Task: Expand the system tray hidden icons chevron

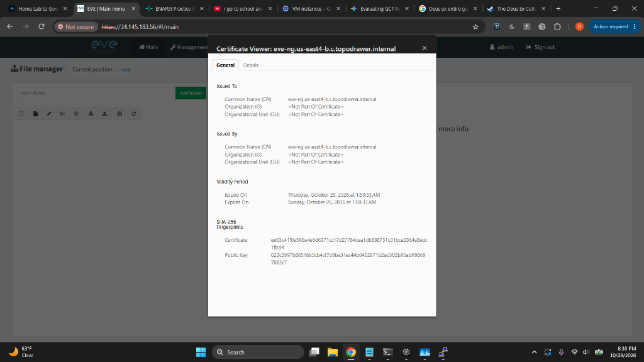Action: tap(534, 352)
